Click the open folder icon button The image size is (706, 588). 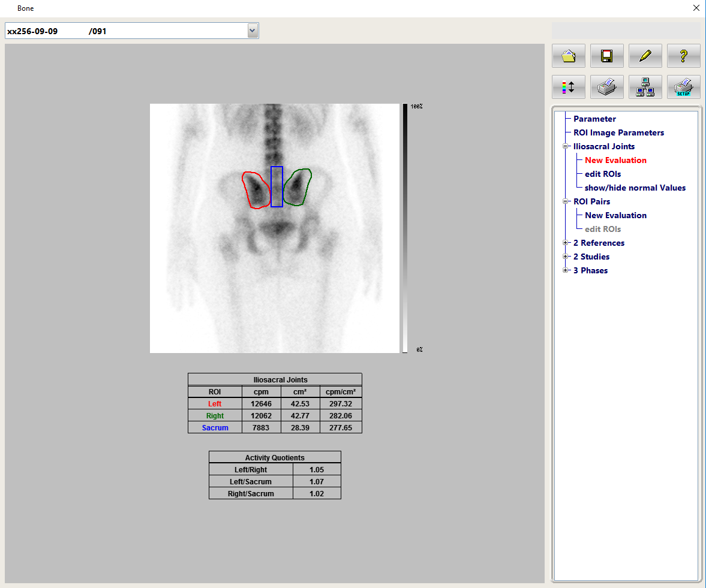[568, 56]
